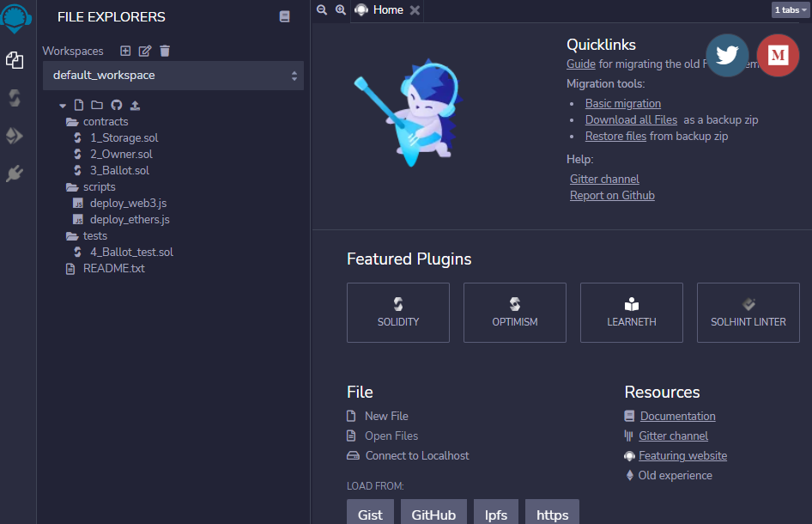Click the Remix mascot hedgehog image

[x=409, y=112]
